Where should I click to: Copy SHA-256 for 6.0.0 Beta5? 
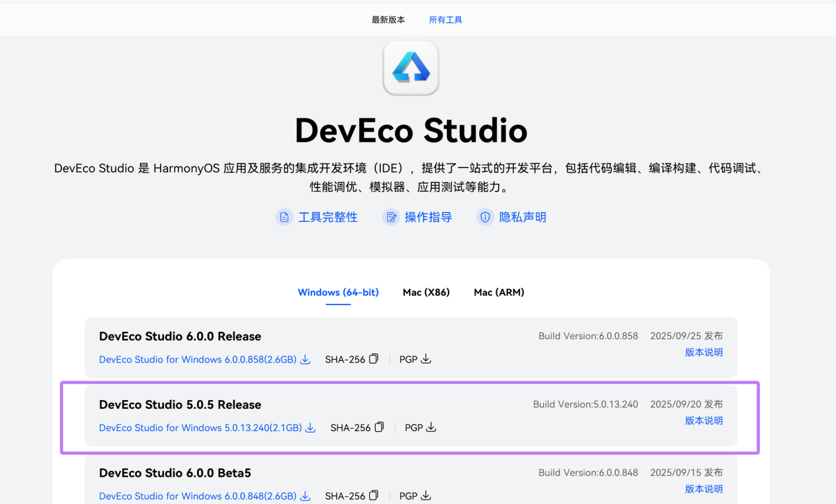(x=374, y=495)
